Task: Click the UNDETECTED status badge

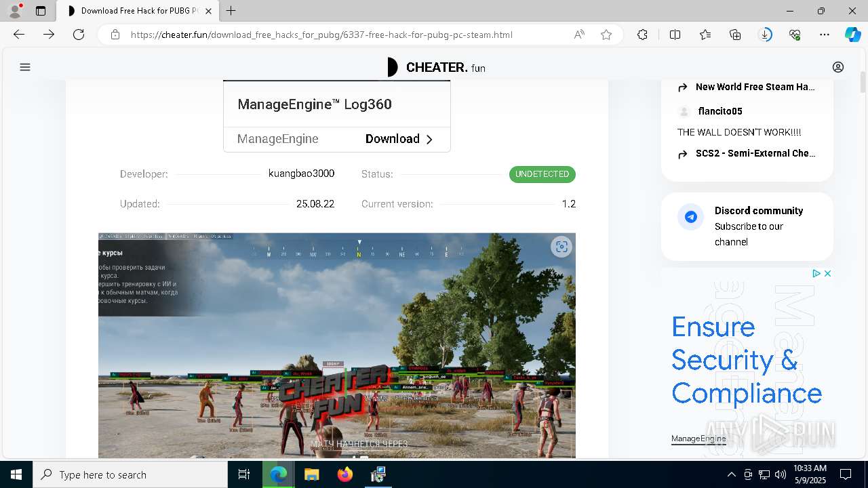Action: point(542,174)
